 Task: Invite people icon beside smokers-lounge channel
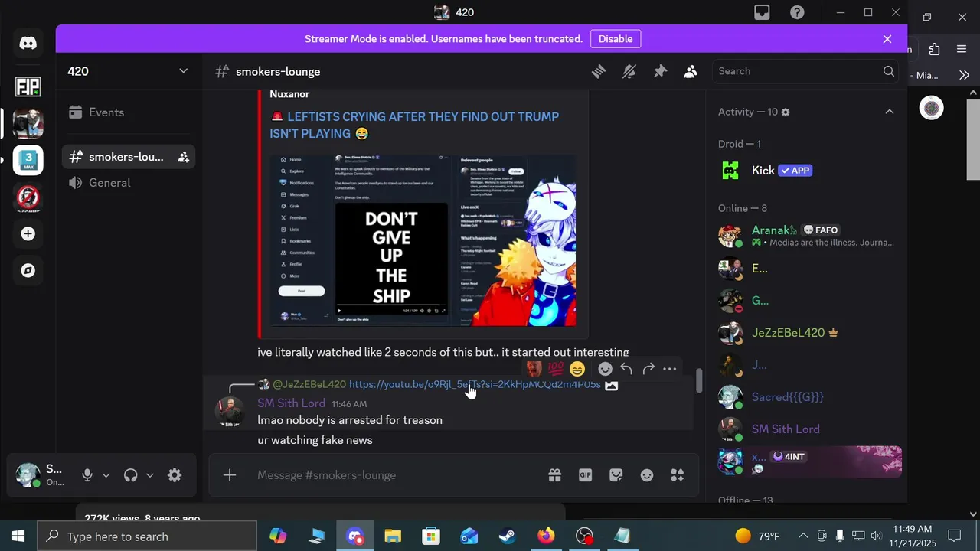[x=184, y=157]
